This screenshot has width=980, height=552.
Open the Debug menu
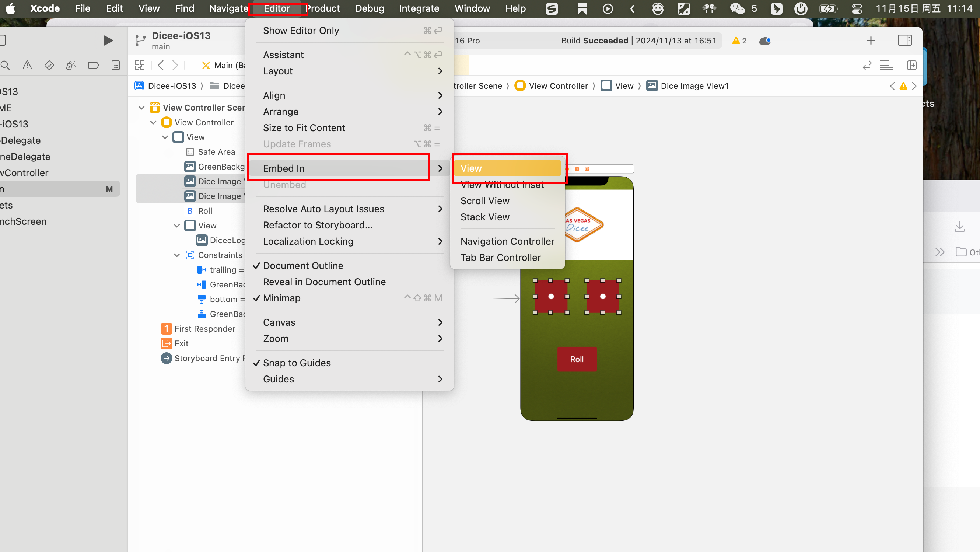pos(370,8)
